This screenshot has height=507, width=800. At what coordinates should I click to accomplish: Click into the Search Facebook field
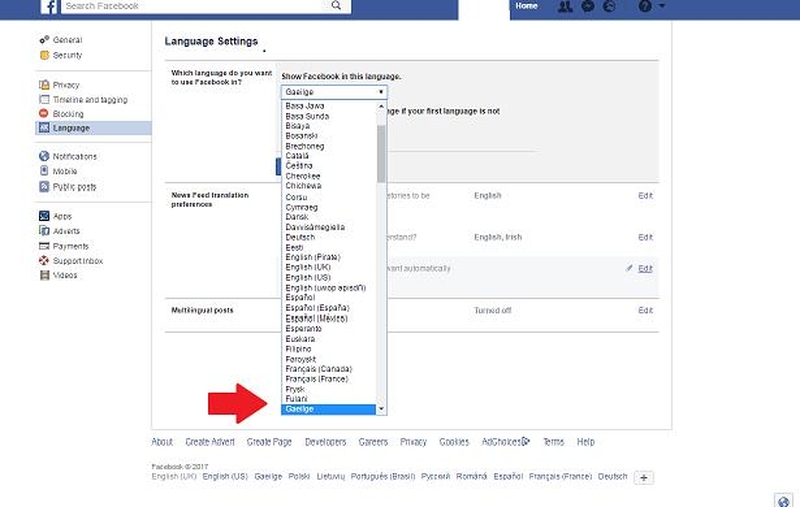coord(195,7)
